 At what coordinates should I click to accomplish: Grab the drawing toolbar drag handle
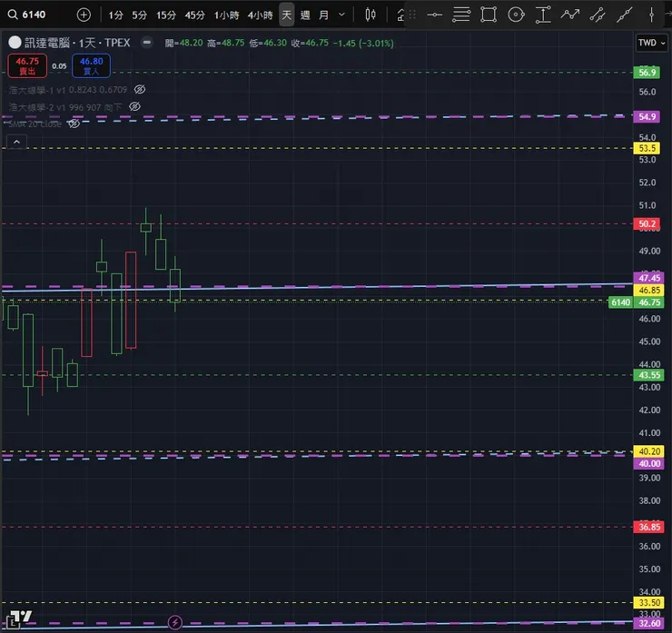click(x=412, y=15)
